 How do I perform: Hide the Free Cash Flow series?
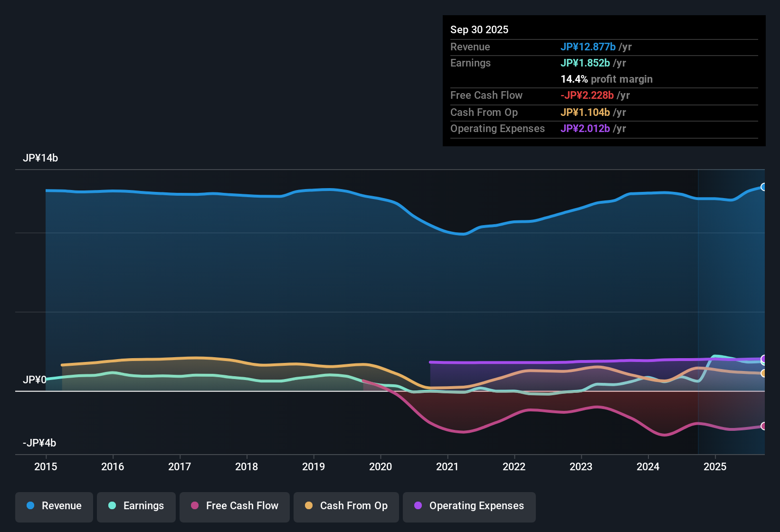pos(234,506)
